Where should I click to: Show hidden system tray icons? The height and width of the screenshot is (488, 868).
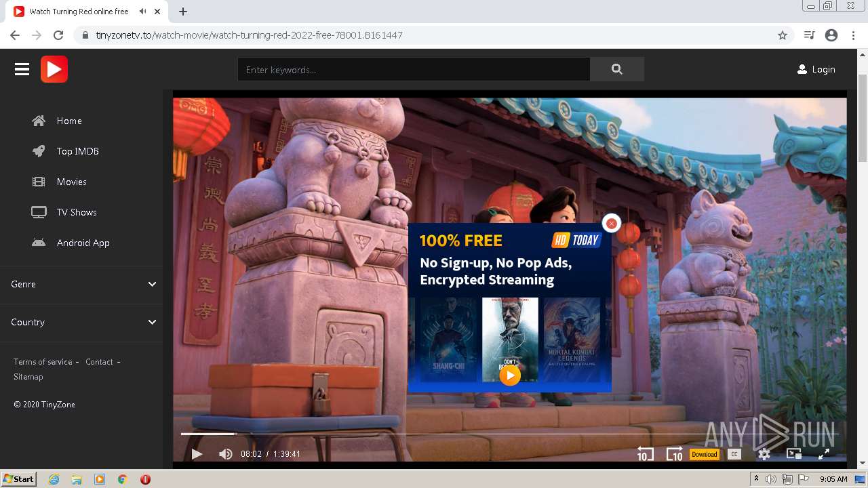(756, 479)
